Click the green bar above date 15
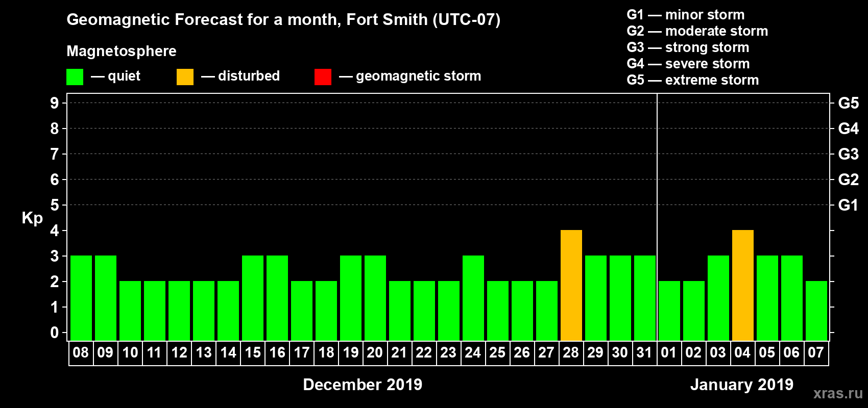 tap(253, 298)
